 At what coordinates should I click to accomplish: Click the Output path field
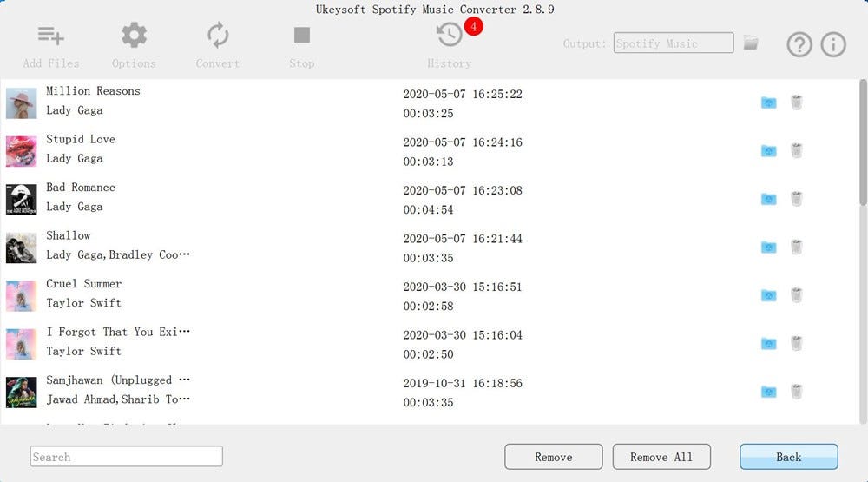674,43
